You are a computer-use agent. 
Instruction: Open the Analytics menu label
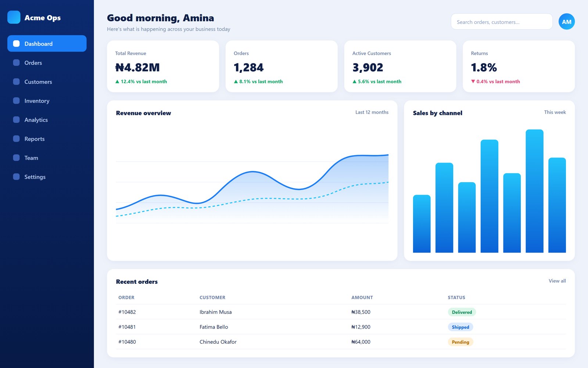click(x=36, y=120)
